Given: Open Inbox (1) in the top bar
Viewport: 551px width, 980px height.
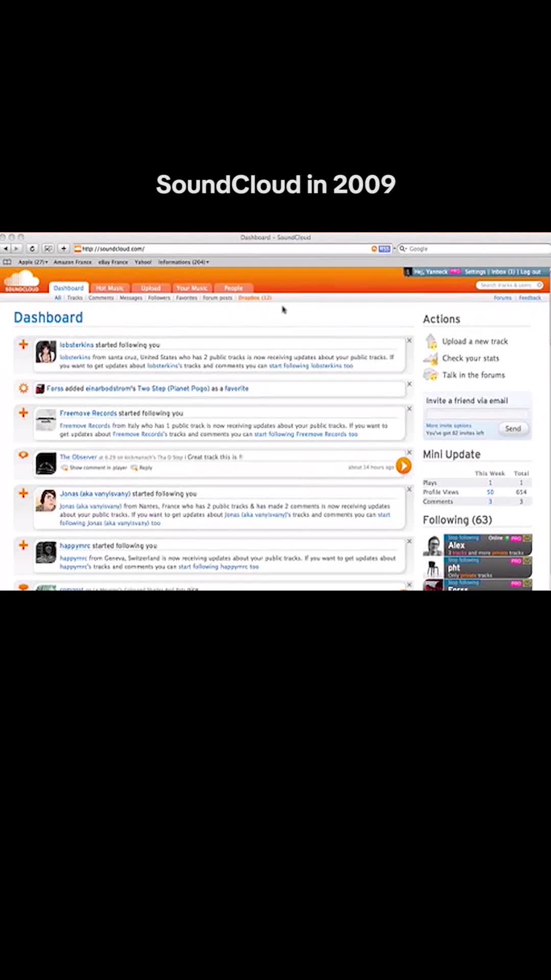Looking at the screenshot, I should point(503,272).
